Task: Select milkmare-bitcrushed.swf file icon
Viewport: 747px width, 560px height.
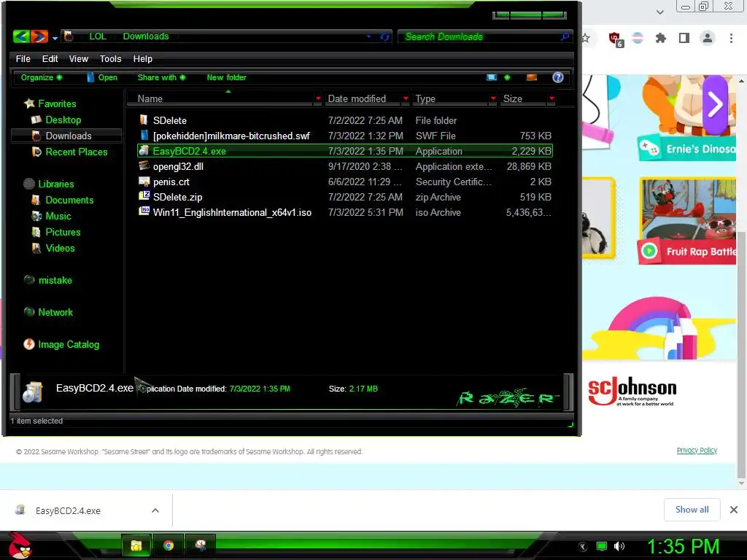Action: tap(144, 135)
